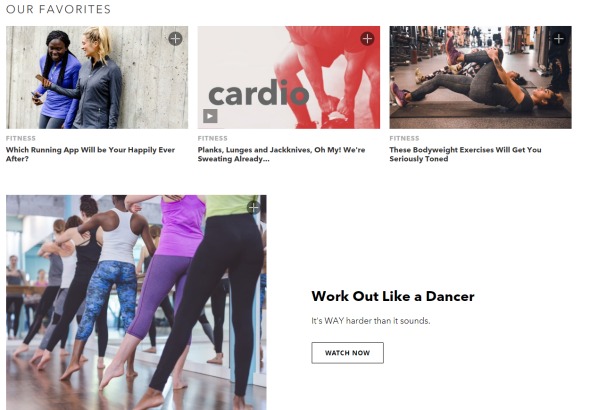Click the barre dancers class image
The image size is (590, 410).
click(136, 302)
